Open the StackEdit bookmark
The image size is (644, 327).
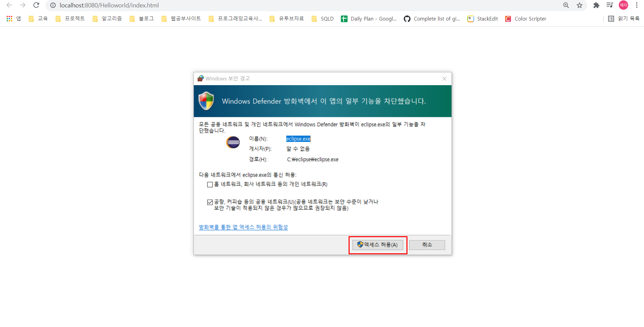482,19
